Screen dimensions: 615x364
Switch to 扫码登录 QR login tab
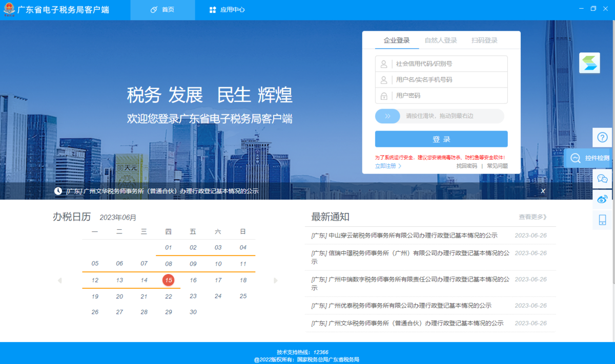click(x=484, y=40)
